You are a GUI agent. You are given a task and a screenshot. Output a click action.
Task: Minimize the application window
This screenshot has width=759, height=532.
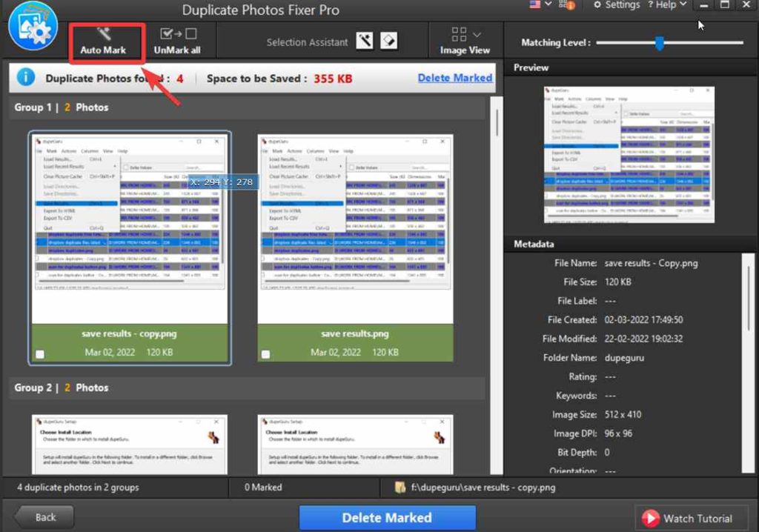(x=704, y=5)
